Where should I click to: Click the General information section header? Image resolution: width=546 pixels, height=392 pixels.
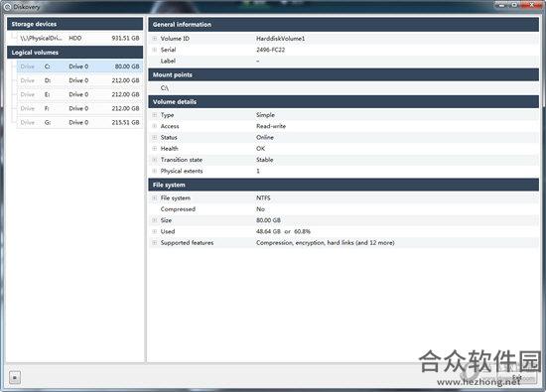click(x=343, y=25)
